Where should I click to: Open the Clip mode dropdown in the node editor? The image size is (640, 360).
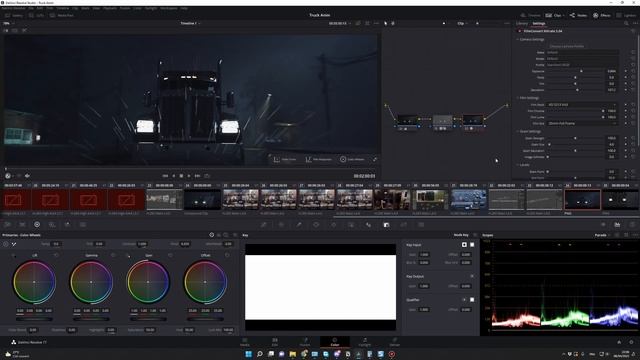462,23
